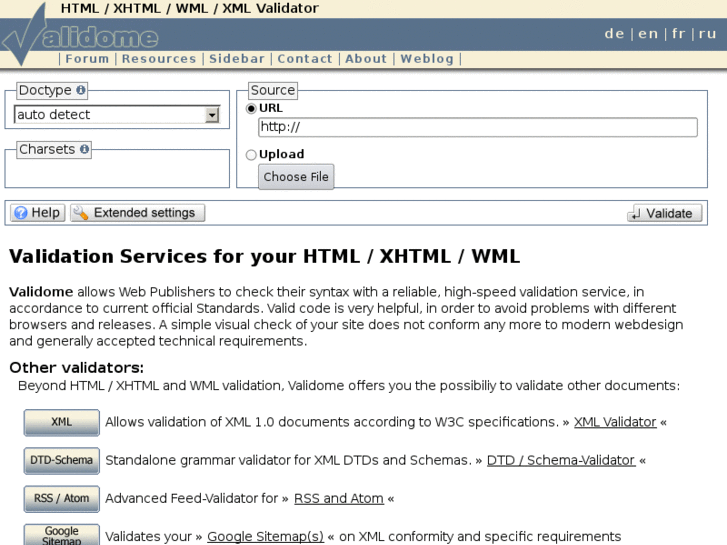Click the Source fieldset label
This screenshot has height=545, width=727.
(273, 90)
